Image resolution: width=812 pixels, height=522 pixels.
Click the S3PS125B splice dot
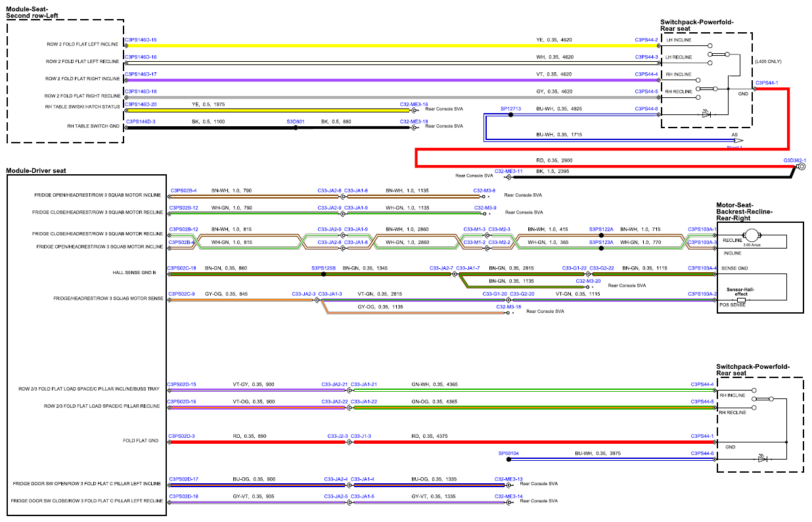click(x=323, y=274)
